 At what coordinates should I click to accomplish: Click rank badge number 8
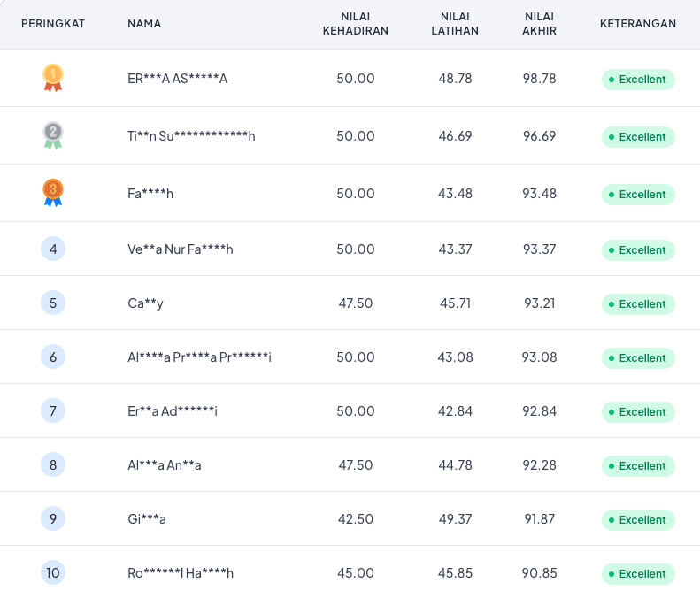pos(53,465)
